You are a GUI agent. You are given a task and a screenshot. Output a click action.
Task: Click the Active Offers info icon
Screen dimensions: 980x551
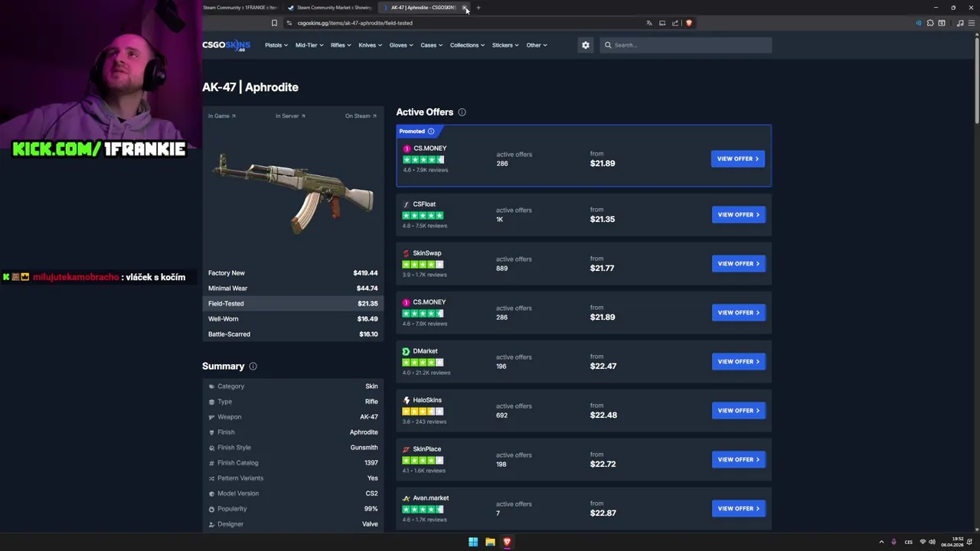coord(462,112)
